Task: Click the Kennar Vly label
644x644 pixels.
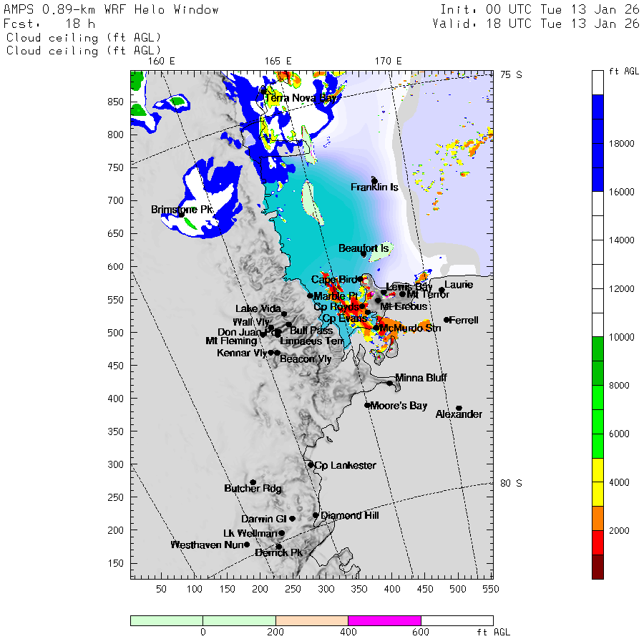Action: (242, 353)
